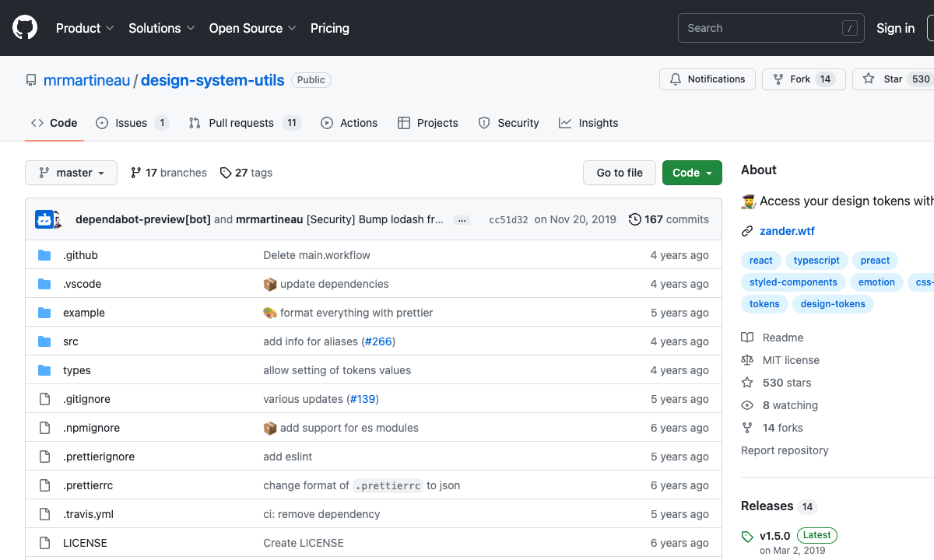
Task: Open the master branch dropdown
Action: pyautogui.click(x=71, y=173)
